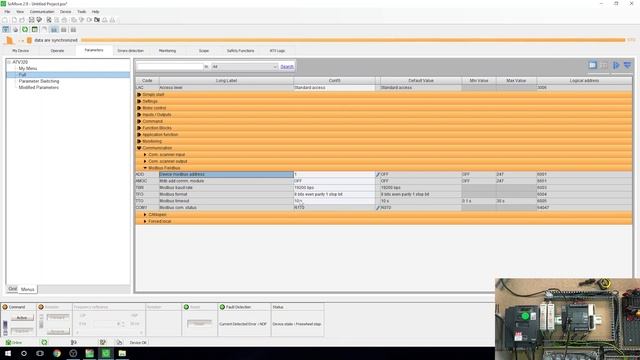Click the Active button in Command panel
The height and width of the screenshot is (360, 640).
[22, 318]
